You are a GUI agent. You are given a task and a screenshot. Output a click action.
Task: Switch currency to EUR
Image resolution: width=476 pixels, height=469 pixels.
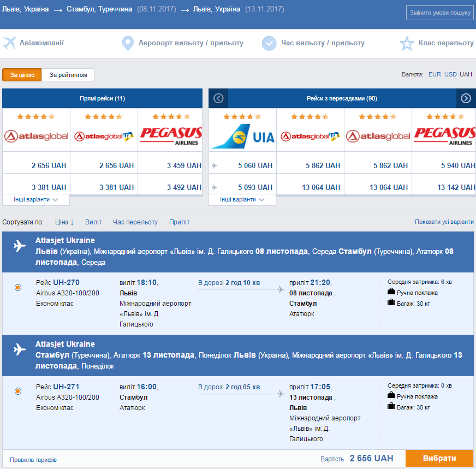tap(435, 74)
